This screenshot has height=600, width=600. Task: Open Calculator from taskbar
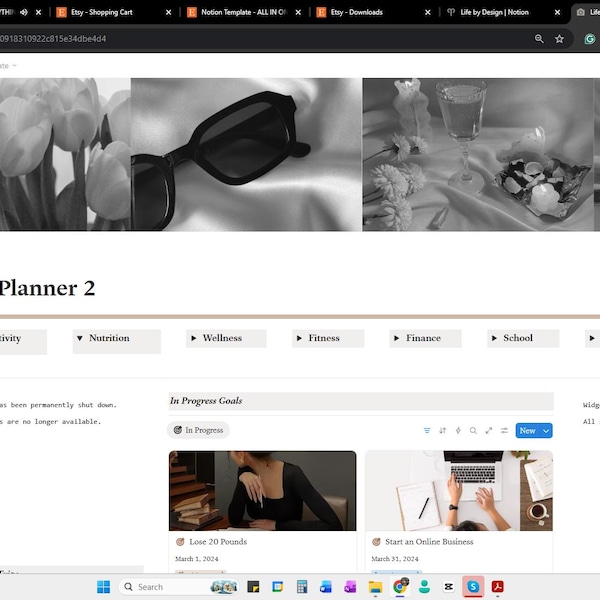pyautogui.click(x=302, y=587)
